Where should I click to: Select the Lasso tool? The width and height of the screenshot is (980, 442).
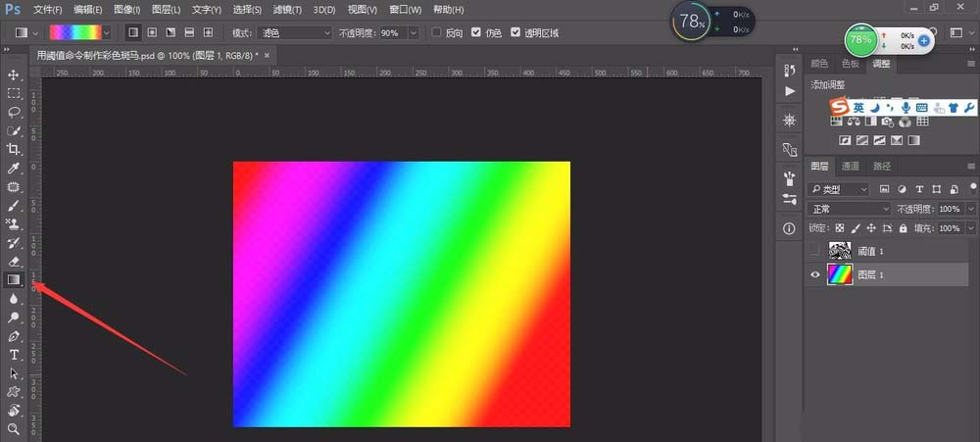point(14,112)
